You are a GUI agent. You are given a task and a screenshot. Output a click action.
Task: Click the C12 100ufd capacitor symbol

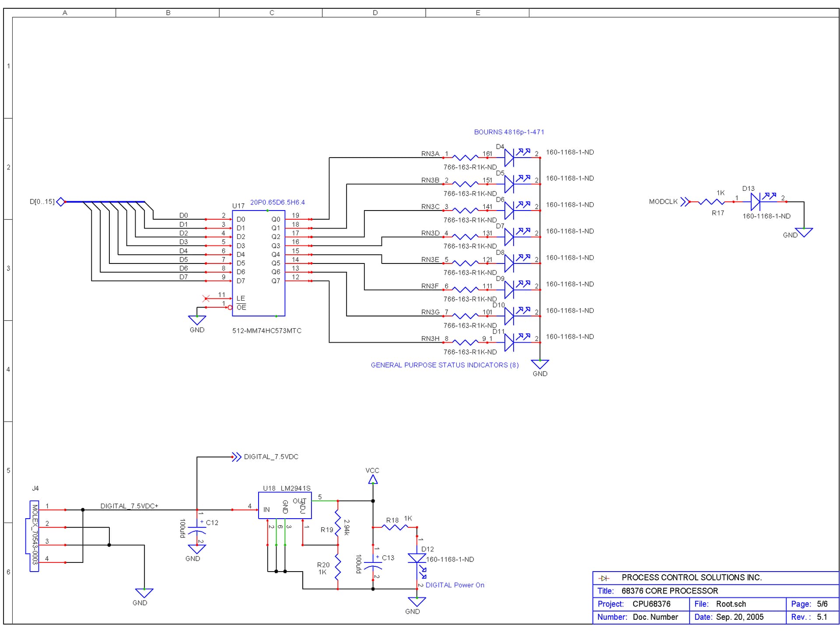tap(197, 530)
